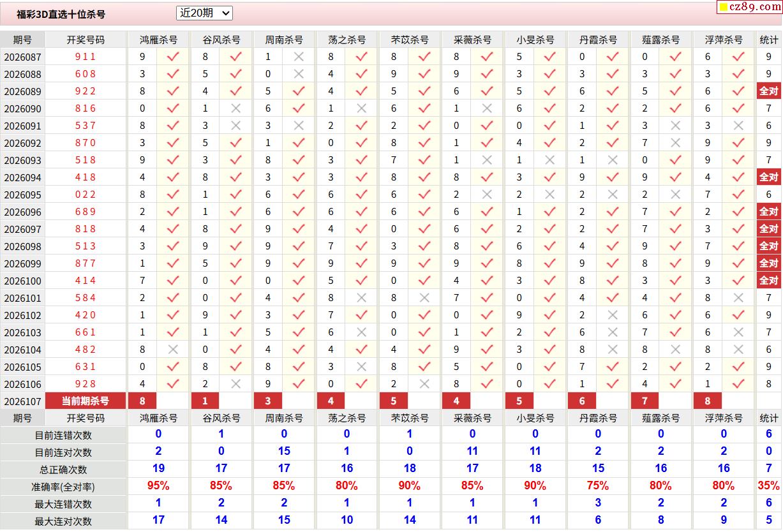Image resolution: width=783 pixels, height=532 pixels.
Task: Click the 95% accuracy value for 鸿雁杀号
Action: point(158,486)
